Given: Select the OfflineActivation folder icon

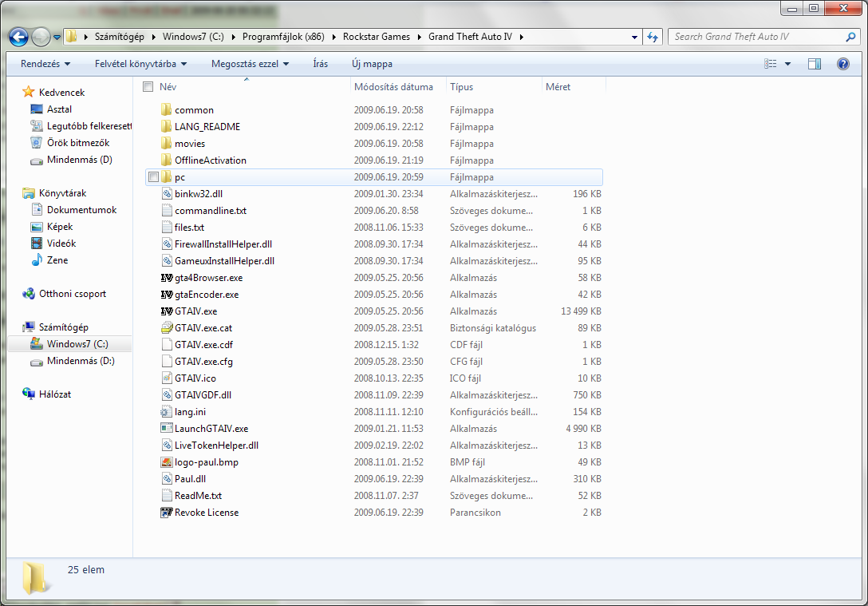Looking at the screenshot, I should click(x=167, y=160).
